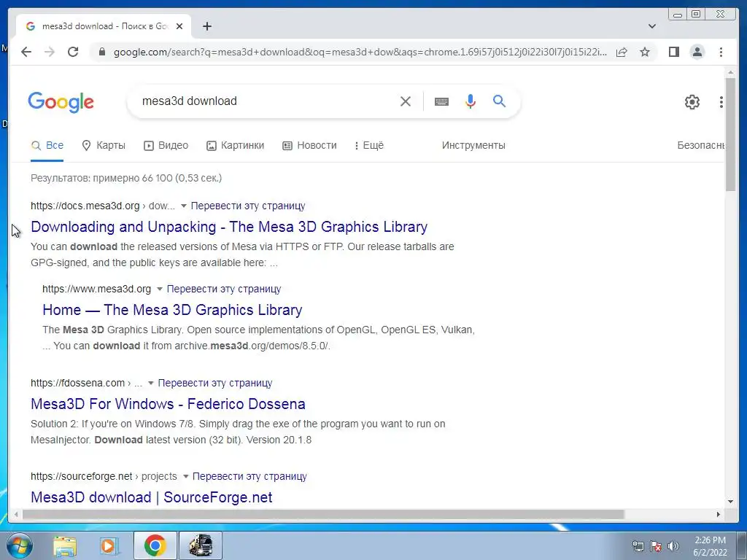Close the mesa3d download tab

click(x=179, y=26)
